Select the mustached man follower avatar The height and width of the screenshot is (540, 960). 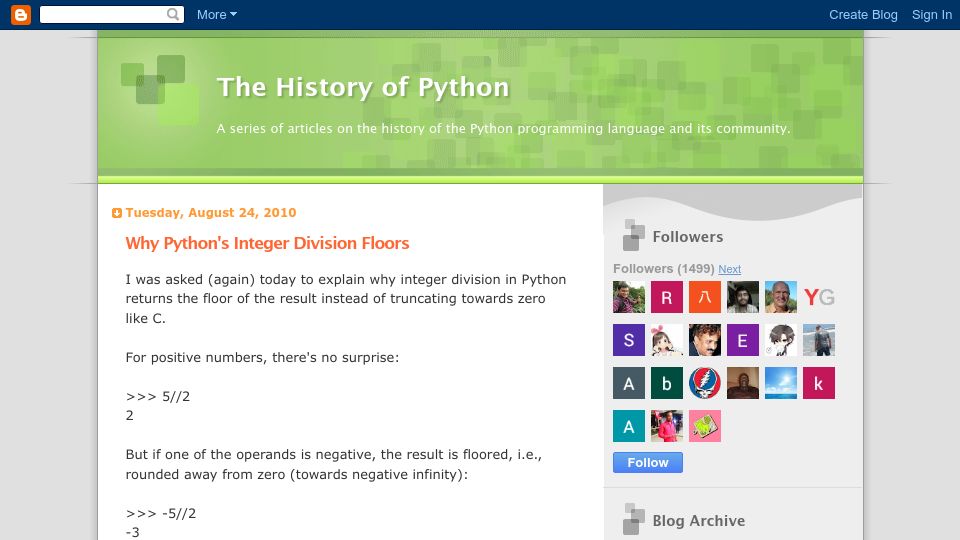point(705,340)
